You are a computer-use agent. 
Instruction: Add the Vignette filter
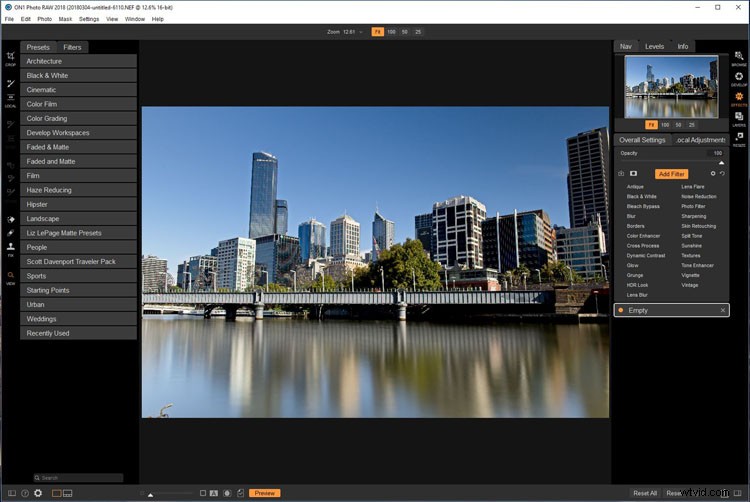click(x=690, y=275)
